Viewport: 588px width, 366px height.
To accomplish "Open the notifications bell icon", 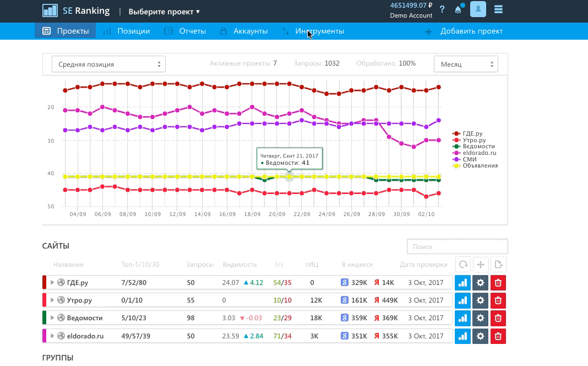I will point(459,9).
